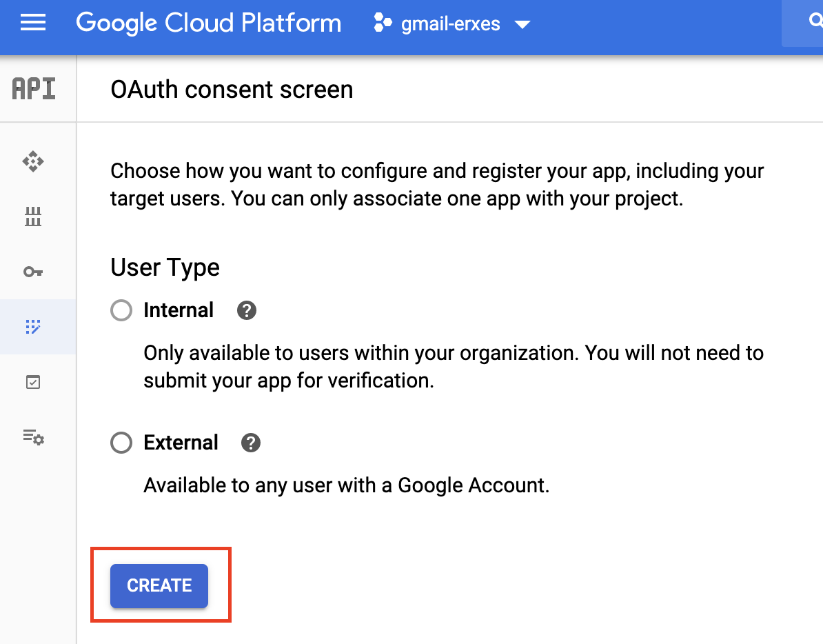Click the search icon in header
The image size is (823, 644).
tap(814, 22)
